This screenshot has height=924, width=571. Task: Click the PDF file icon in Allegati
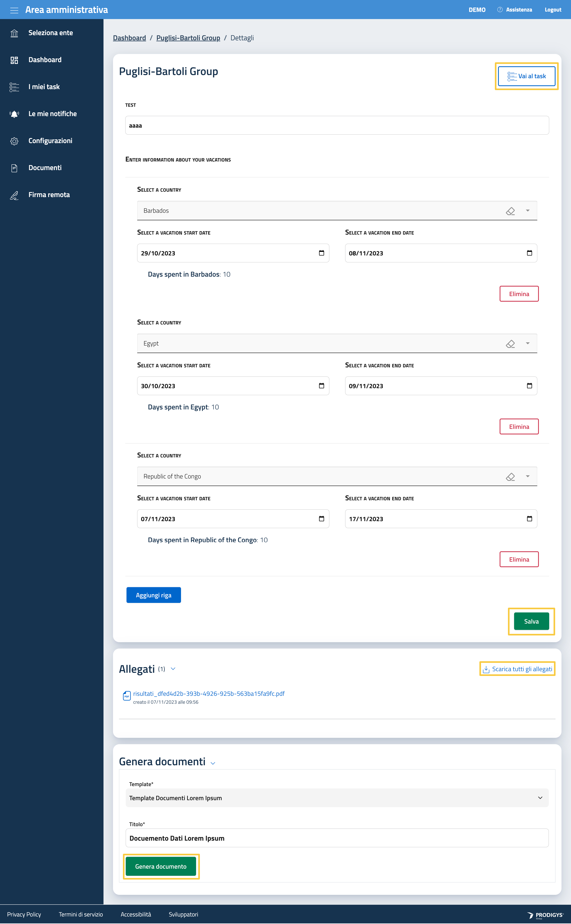pos(126,695)
